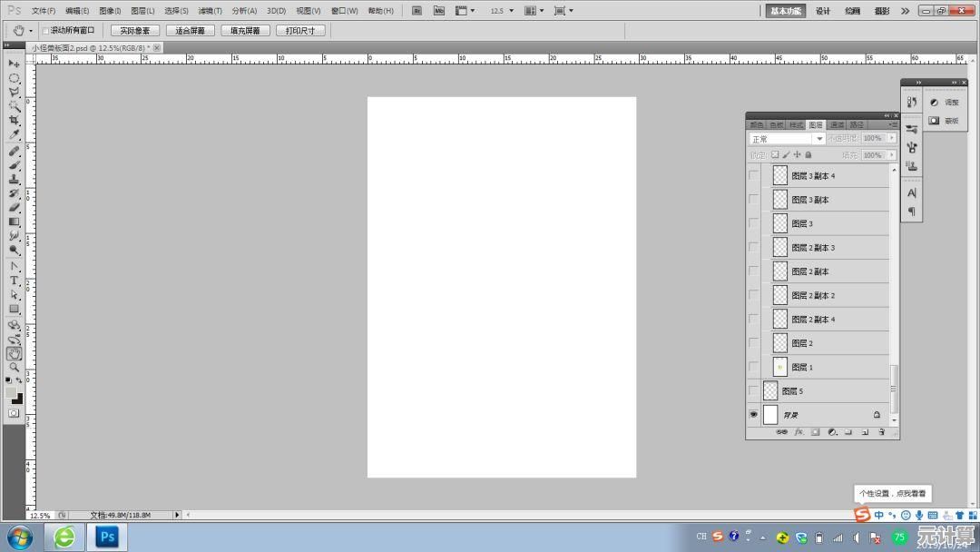Viewport: 980px width, 552px height.
Task: Hide the 背景 layer eye icon
Action: point(754,415)
